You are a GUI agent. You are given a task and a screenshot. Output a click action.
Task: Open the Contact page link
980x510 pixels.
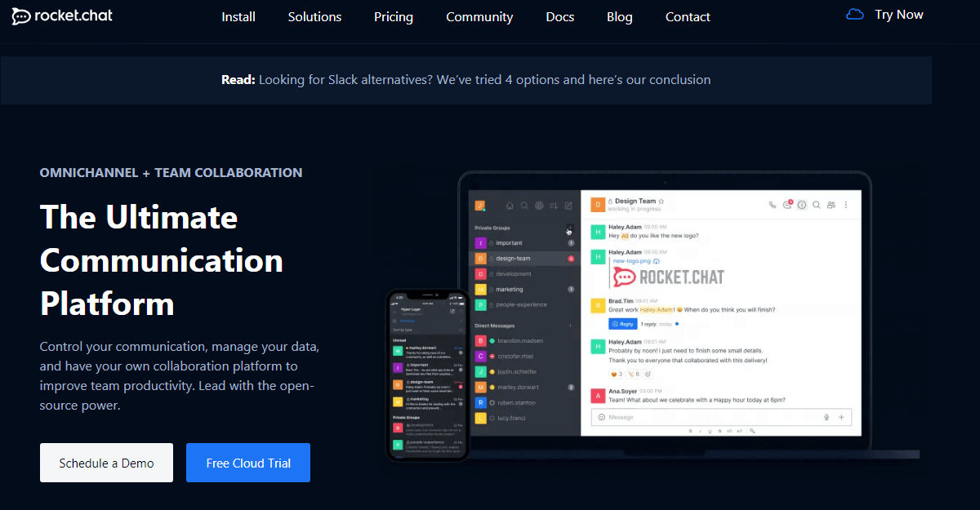pos(688,16)
